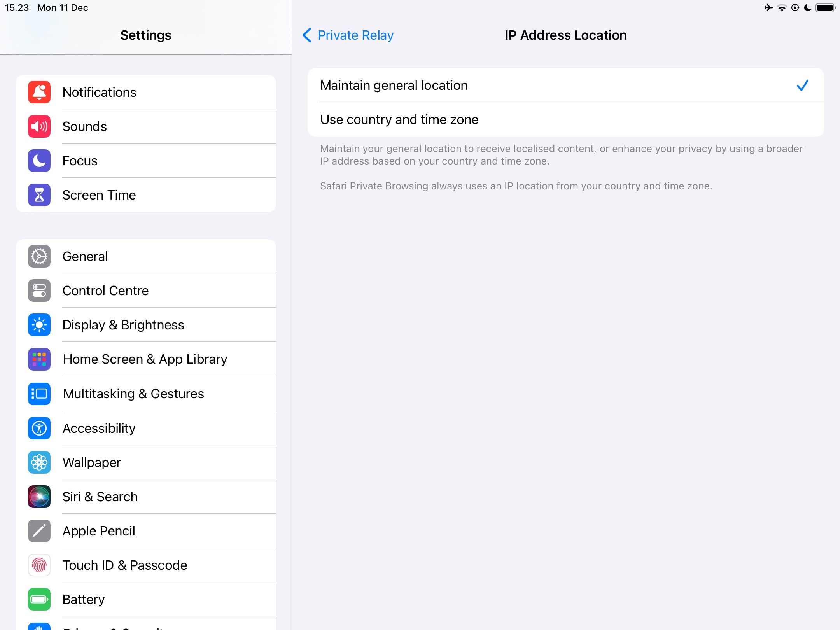840x630 pixels.
Task: Select Notifications settings icon
Action: (38, 92)
